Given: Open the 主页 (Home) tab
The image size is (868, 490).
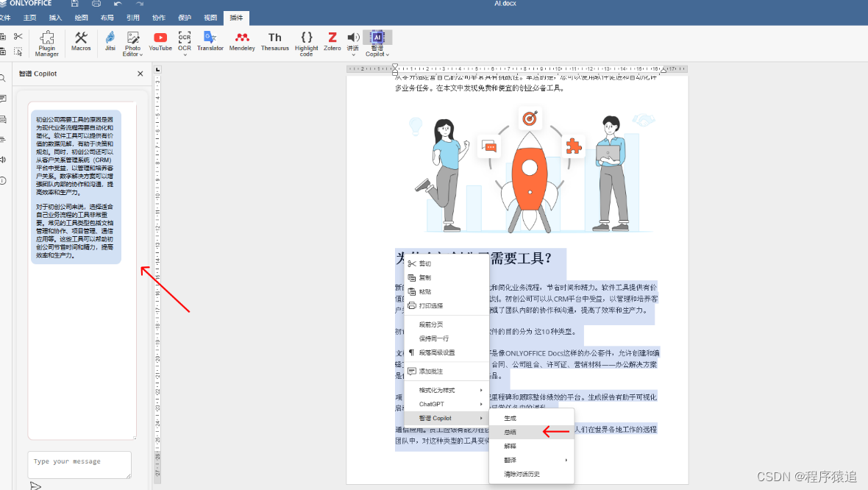Looking at the screenshot, I should click(x=30, y=18).
